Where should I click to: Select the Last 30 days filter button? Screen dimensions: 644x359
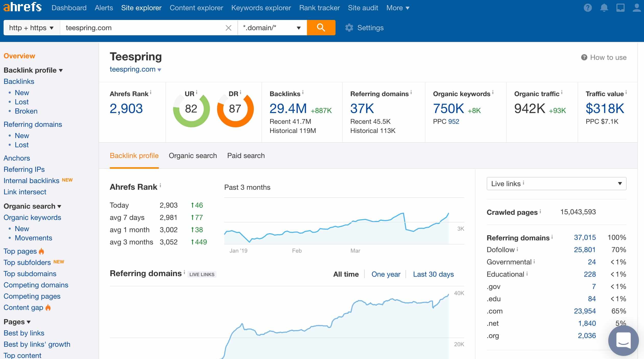point(433,274)
